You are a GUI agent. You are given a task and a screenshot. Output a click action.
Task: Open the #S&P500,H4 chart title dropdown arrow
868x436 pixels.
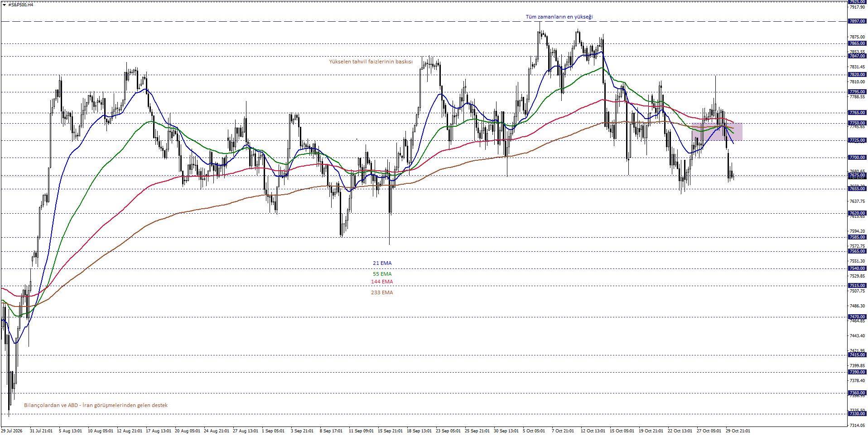point(4,5)
